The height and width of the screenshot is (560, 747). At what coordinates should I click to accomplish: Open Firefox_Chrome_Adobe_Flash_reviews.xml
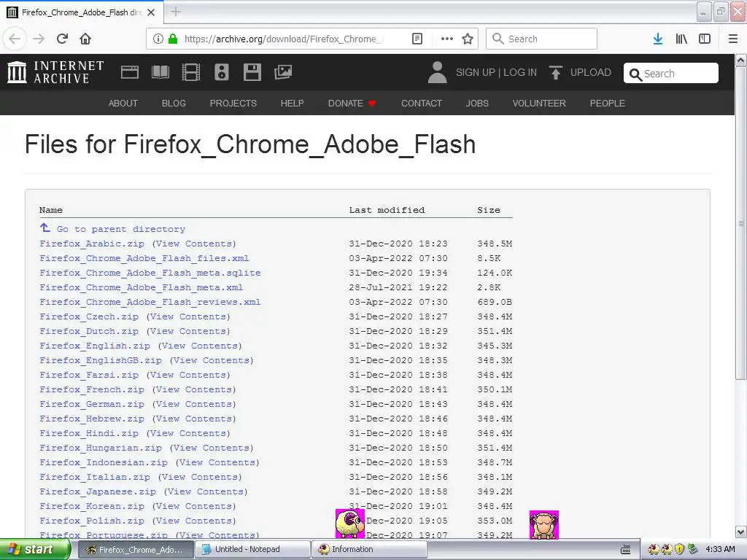click(x=150, y=302)
